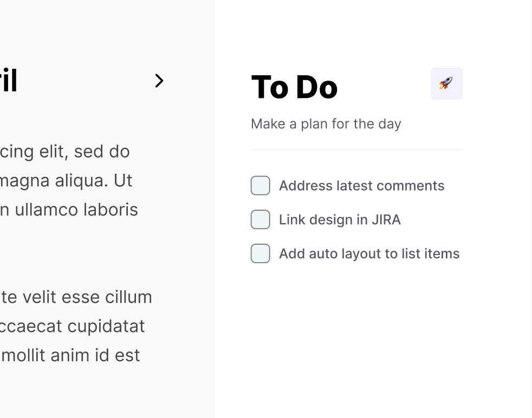Viewport: 532px width, 418px height.
Task: Click the text line 'n ullamco laboris'
Action: [69, 210]
